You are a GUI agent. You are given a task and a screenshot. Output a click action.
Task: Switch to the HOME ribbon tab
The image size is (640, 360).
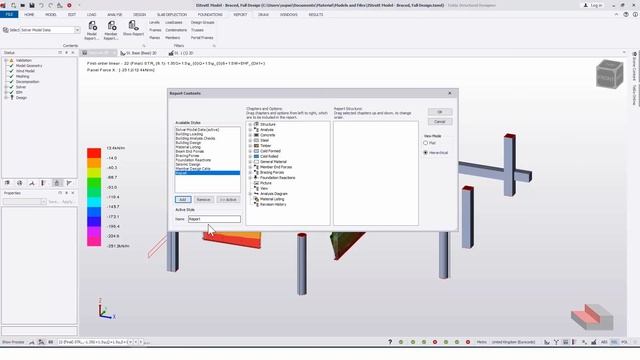click(x=29, y=14)
